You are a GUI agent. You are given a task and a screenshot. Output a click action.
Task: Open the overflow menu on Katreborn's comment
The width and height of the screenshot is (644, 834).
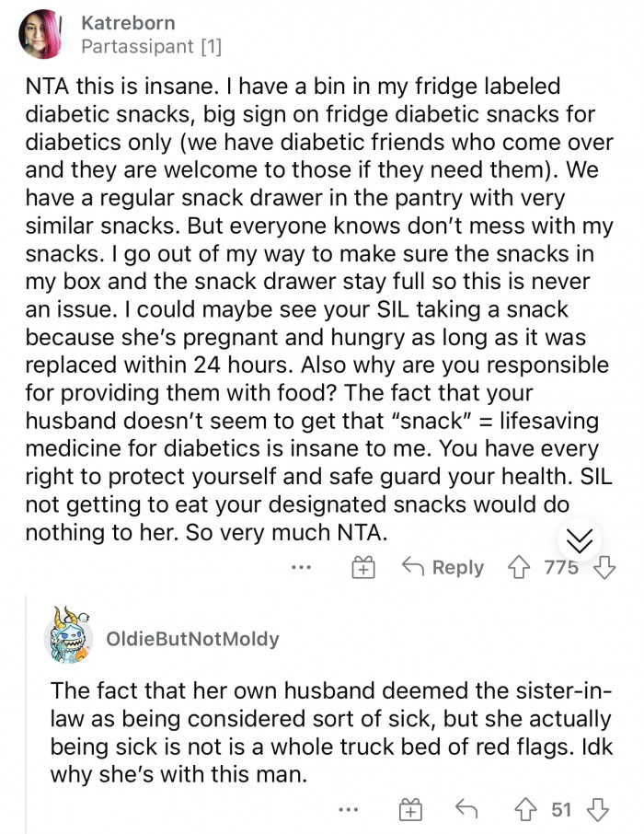301,568
